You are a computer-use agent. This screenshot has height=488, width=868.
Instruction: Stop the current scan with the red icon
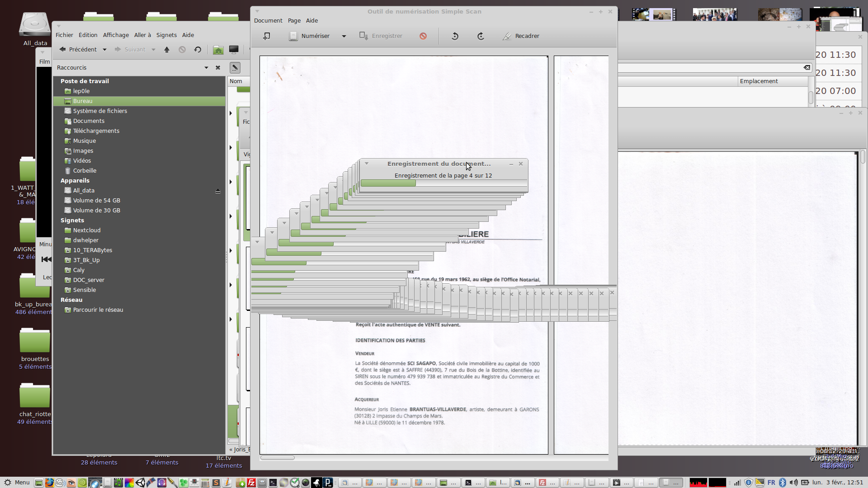click(423, 36)
